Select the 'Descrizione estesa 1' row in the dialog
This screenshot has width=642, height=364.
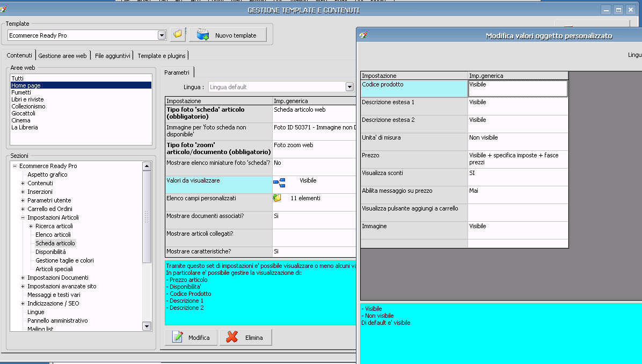464,106
